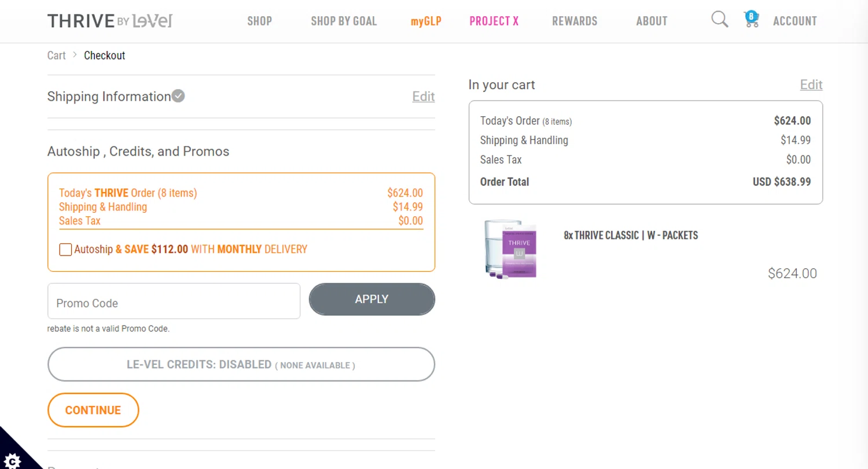Image resolution: width=868 pixels, height=469 pixels.
Task: Open the REWARDS menu
Action: (575, 21)
